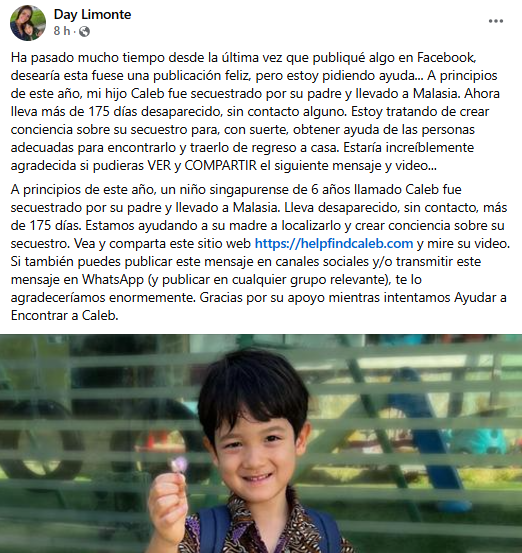Open the attached photo of the boy

point(261,443)
